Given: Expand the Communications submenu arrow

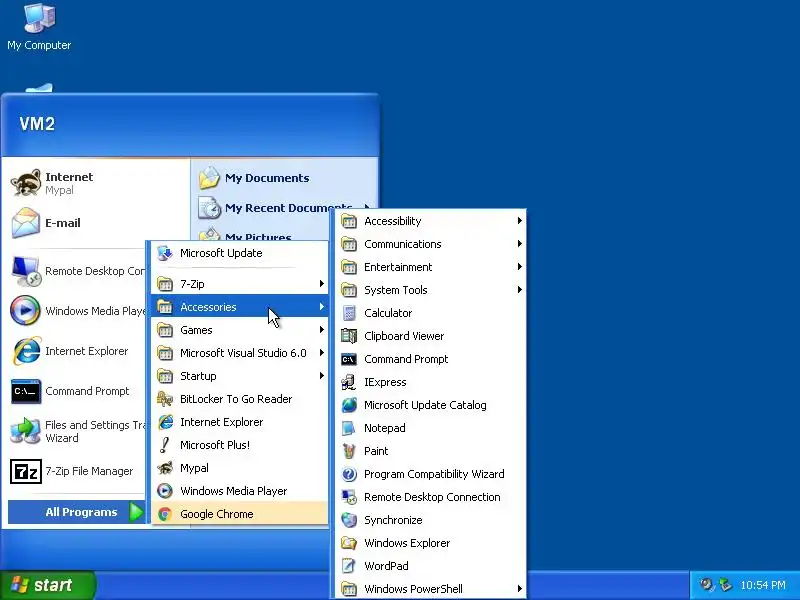Looking at the screenshot, I should point(519,244).
